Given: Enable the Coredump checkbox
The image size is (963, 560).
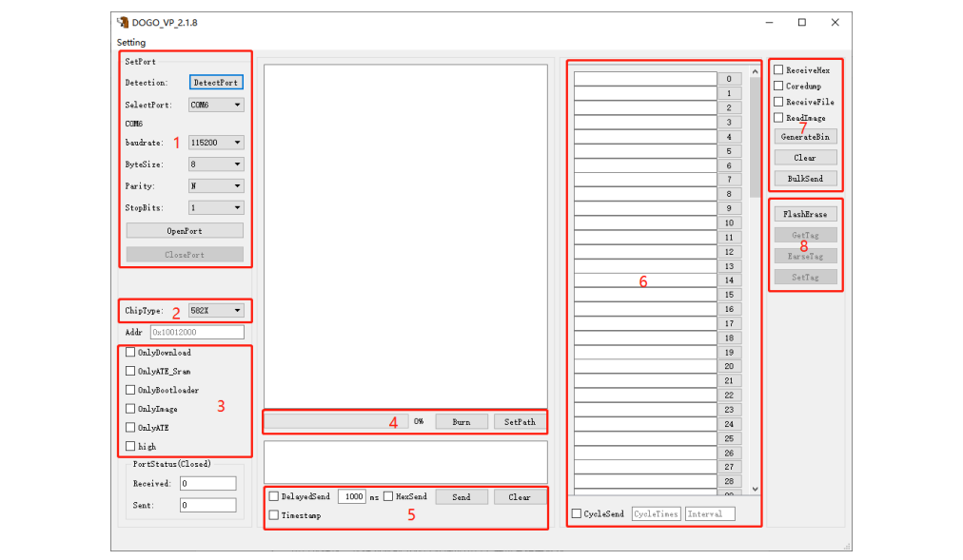Looking at the screenshot, I should pyautogui.click(x=778, y=86).
